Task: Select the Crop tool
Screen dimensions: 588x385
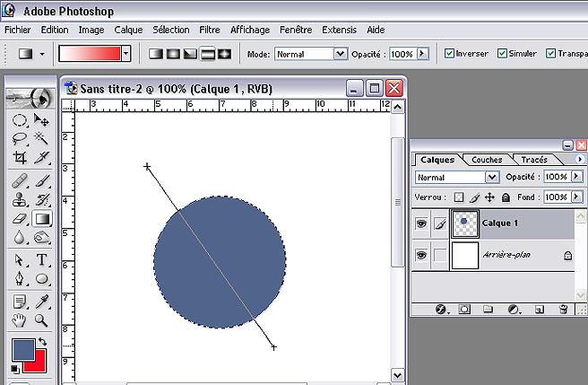Action: (20, 157)
